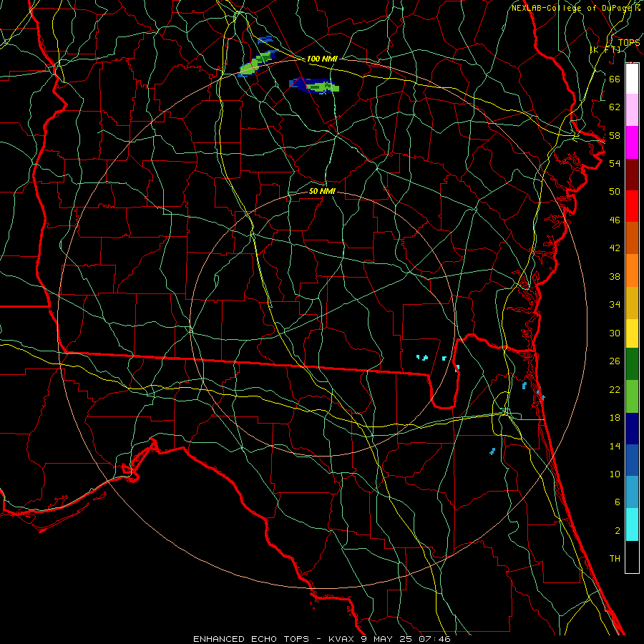
Task: Click the green echo top cell near 100 NMI
Action: pyautogui.click(x=258, y=64)
